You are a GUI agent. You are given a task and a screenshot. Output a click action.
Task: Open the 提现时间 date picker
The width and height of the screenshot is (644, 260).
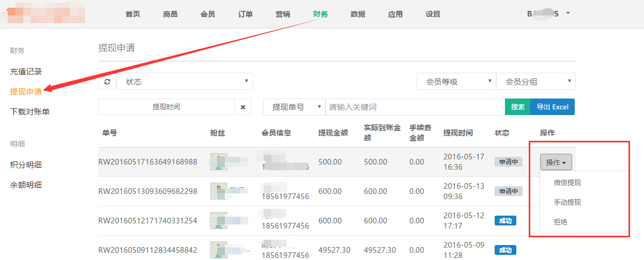tap(166, 107)
